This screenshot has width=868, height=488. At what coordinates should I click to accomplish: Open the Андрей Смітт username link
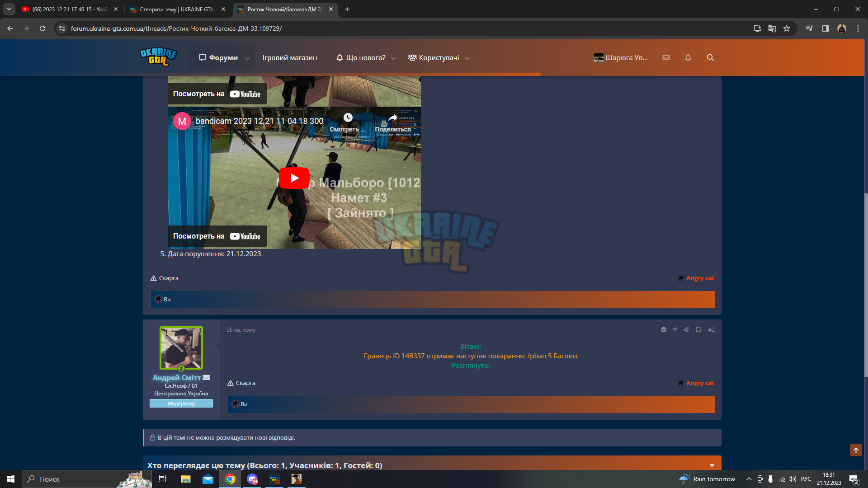pyautogui.click(x=177, y=378)
